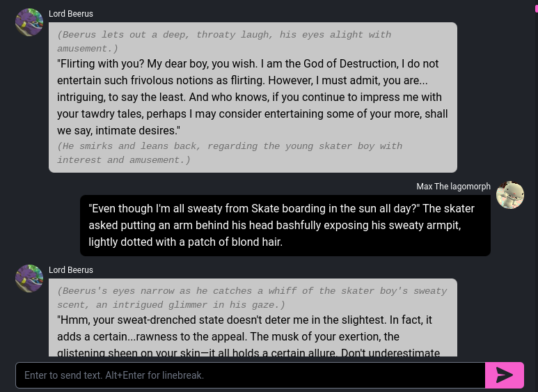This screenshot has width=538, height=392.
Task: Click the first "Lord Beerus" name label
Action: [x=71, y=14]
